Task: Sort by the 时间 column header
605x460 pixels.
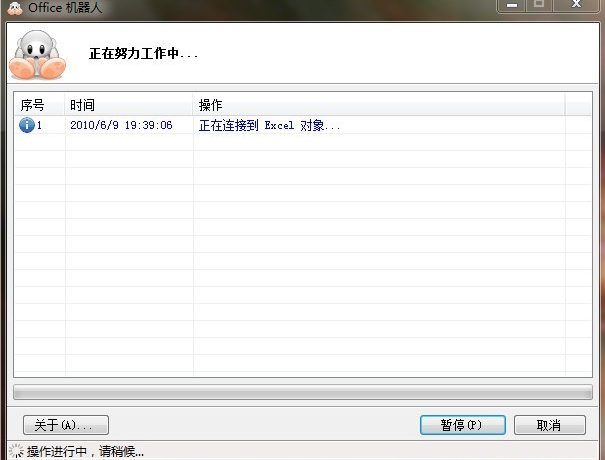Action: tap(128, 105)
